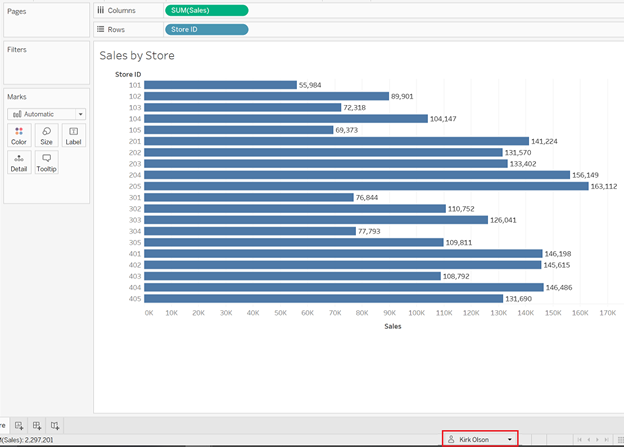The height and width of the screenshot is (447, 624).
Task: Open the Detail marks card
Action: coord(19,163)
